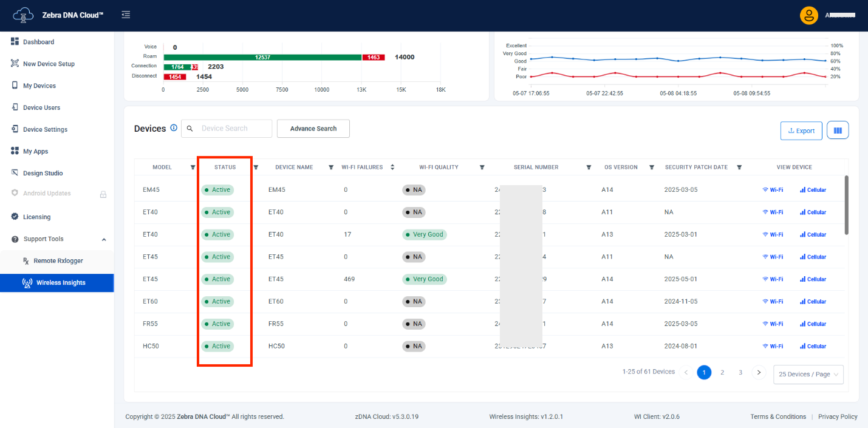The height and width of the screenshot is (428, 868).
Task: Open Wi-Fi view for EM45 device
Action: (773, 190)
